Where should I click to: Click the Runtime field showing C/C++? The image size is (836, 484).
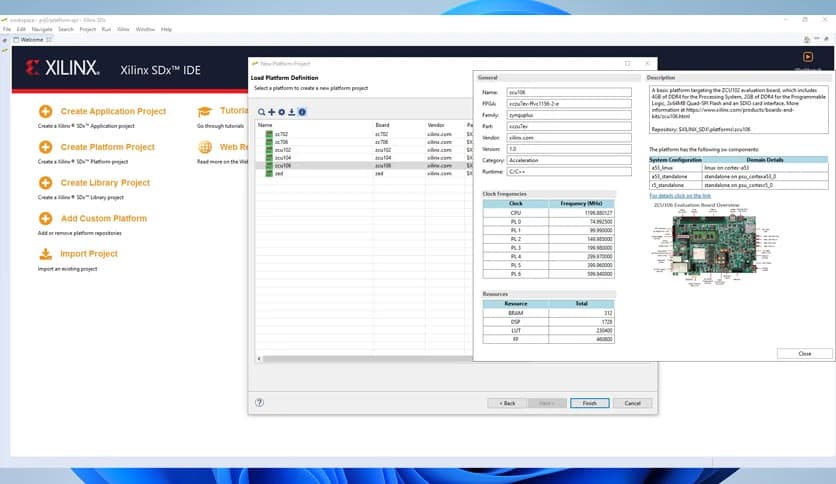568,172
